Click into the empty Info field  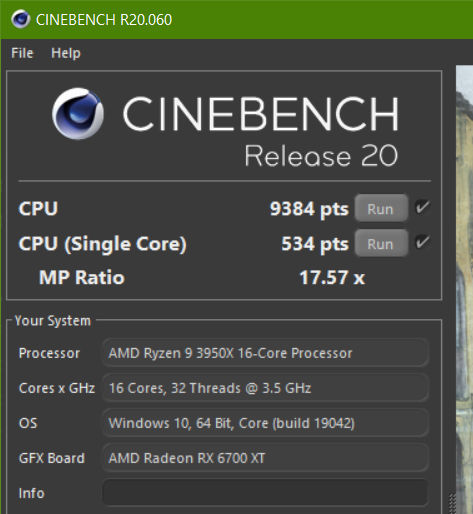(x=265, y=492)
